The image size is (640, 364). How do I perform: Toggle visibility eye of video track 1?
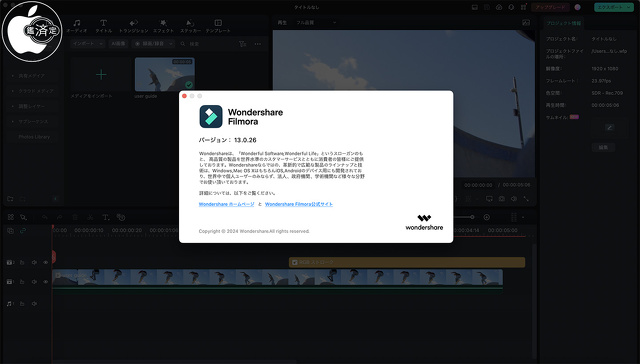click(x=46, y=282)
